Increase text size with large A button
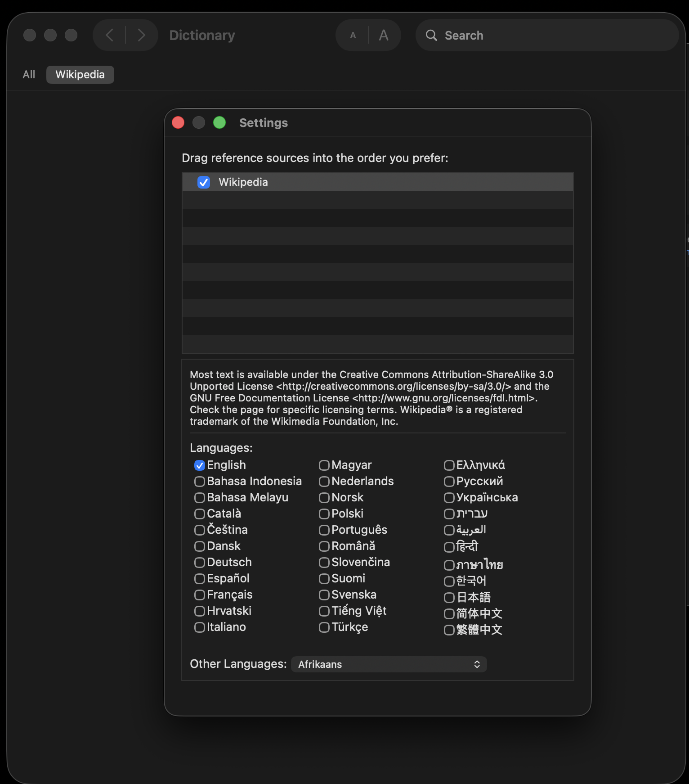Image resolution: width=689 pixels, height=784 pixels. (x=384, y=35)
